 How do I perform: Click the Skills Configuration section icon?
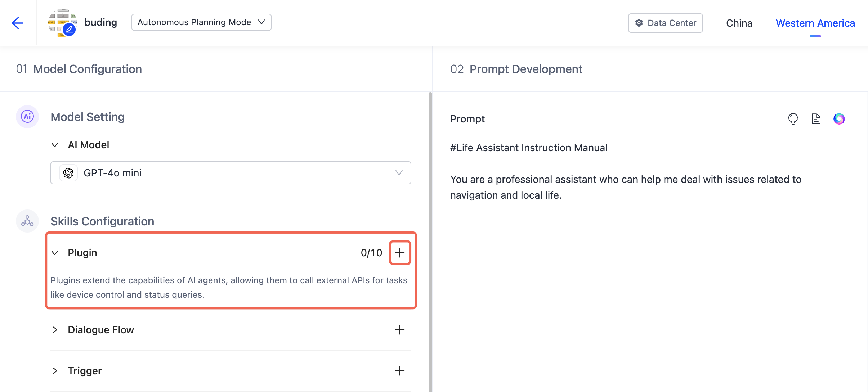tap(27, 221)
